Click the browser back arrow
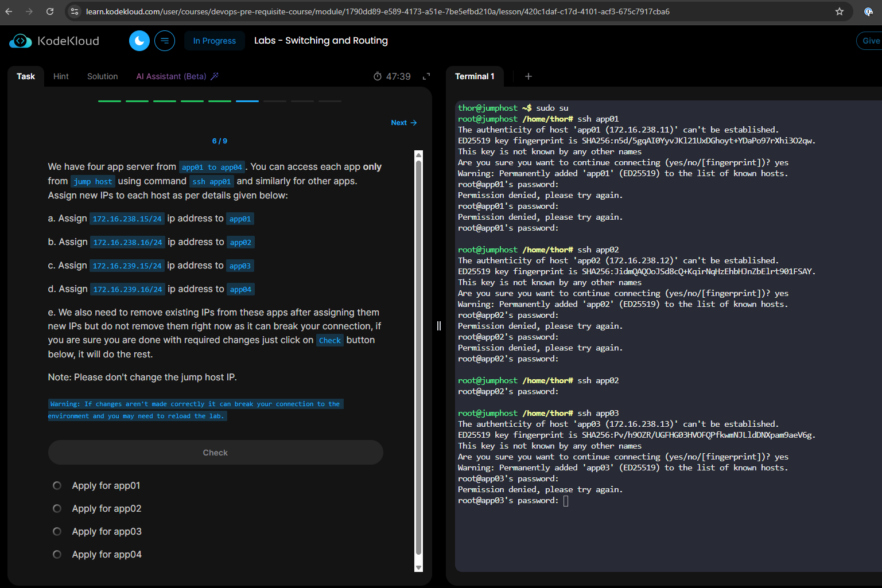 tap(9, 11)
